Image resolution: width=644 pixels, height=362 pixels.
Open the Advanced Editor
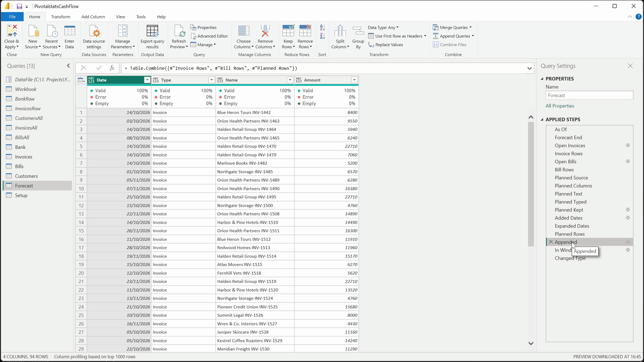point(209,36)
